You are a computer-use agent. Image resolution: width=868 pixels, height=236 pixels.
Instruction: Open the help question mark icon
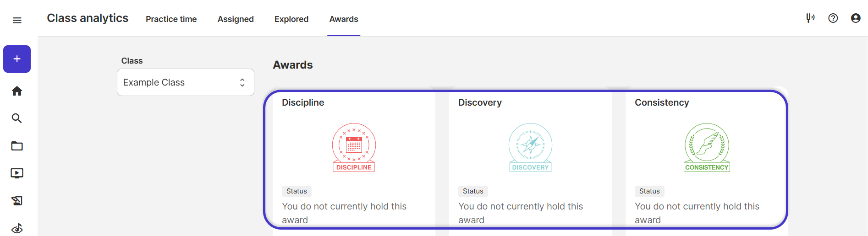click(833, 18)
